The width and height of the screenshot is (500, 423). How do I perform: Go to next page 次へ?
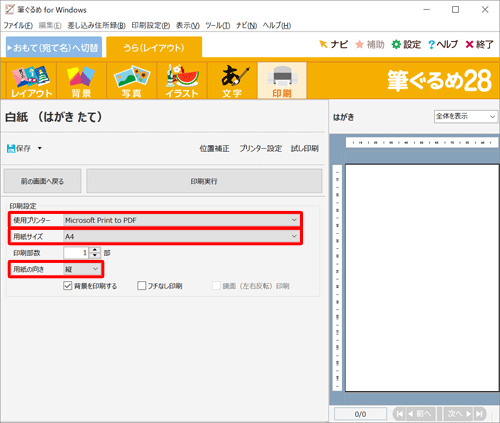coord(459,414)
